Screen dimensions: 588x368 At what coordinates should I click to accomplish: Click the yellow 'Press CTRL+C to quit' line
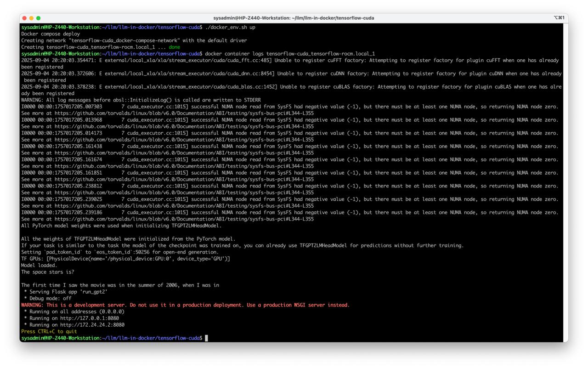click(x=49, y=332)
